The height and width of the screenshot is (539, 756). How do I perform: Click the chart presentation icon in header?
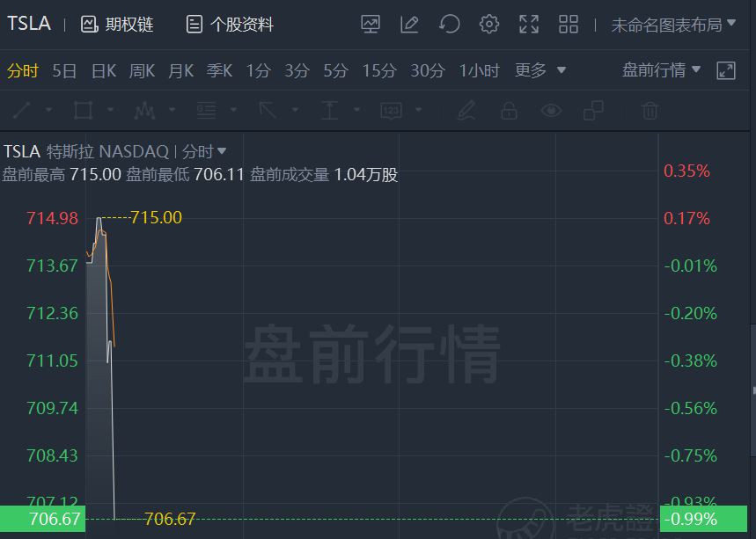coord(371,24)
